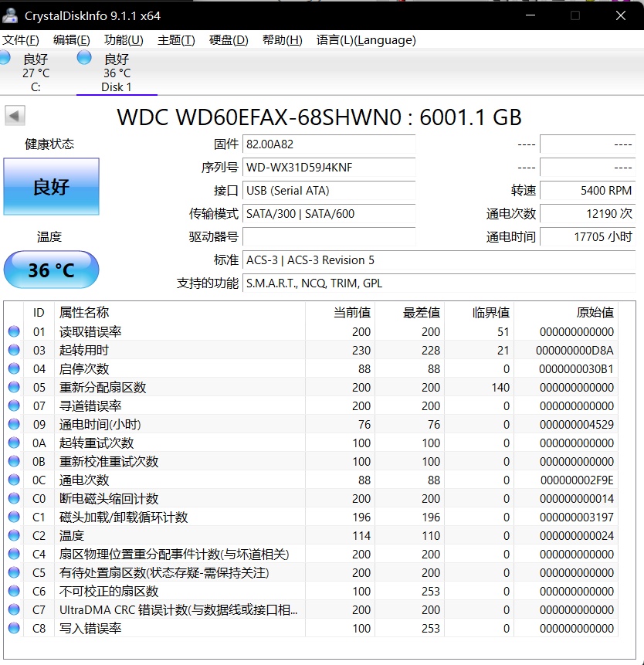This screenshot has height=665, width=644.
Task: Open the 语言(L)(Language) menu
Action: point(366,40)
